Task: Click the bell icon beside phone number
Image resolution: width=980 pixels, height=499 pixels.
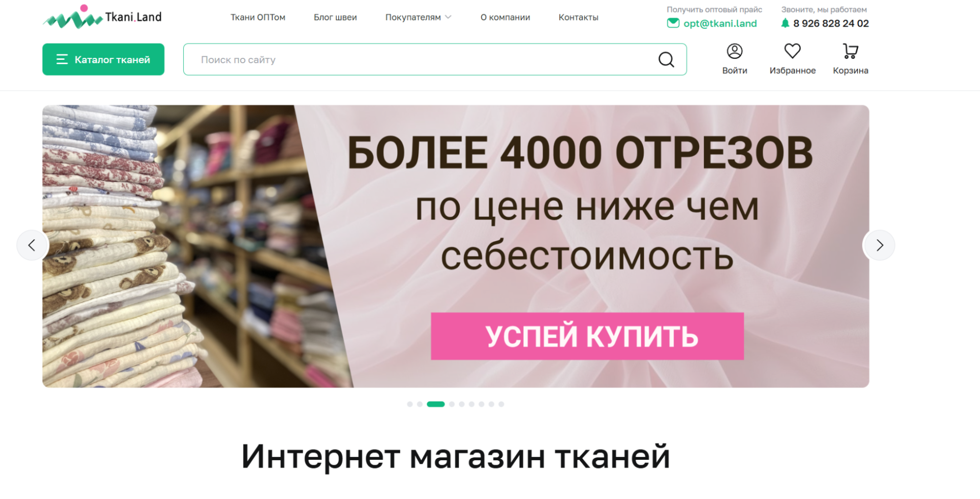Action: [785, 23]
